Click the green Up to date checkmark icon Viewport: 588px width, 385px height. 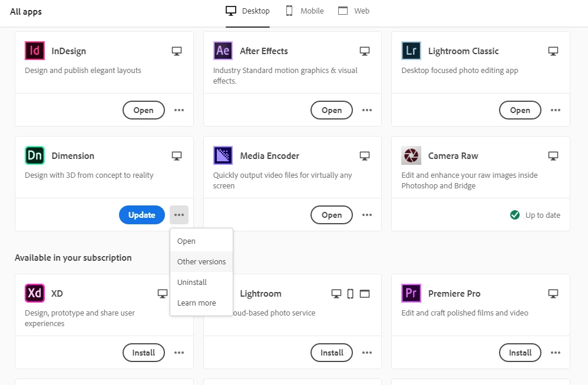point(515,215)
